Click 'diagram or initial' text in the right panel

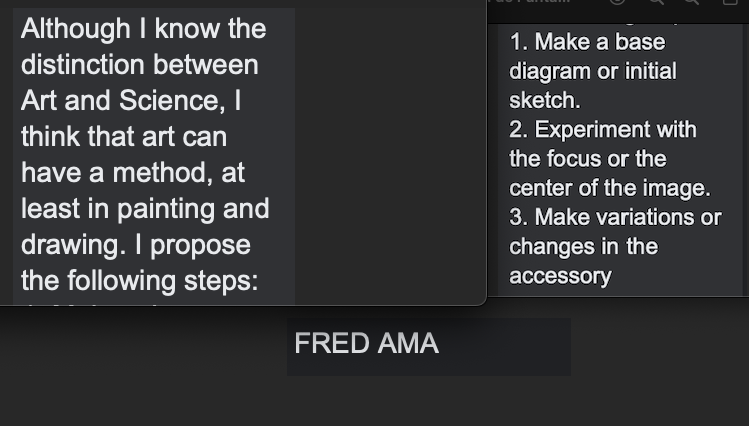coord(593,72)
